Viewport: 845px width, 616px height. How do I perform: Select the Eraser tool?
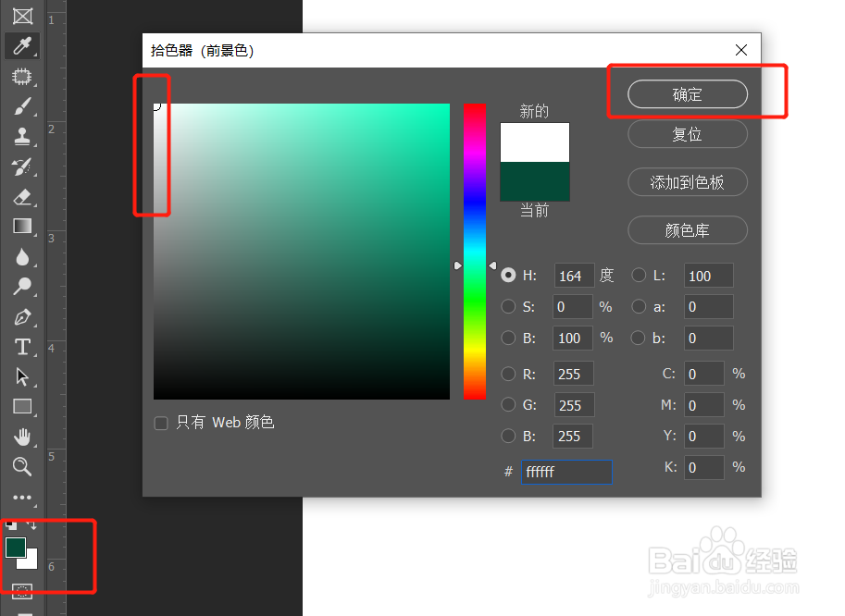(x=20, y=196)
